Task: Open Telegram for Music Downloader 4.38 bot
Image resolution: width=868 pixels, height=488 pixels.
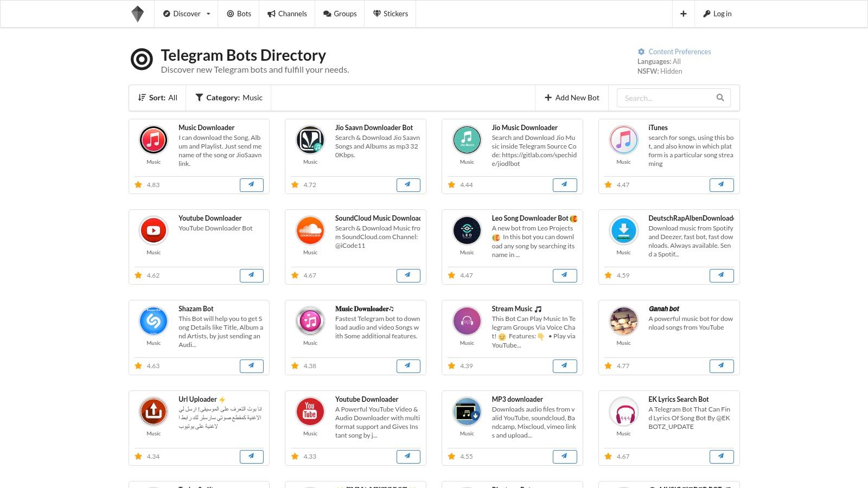Action: [408, 366]
